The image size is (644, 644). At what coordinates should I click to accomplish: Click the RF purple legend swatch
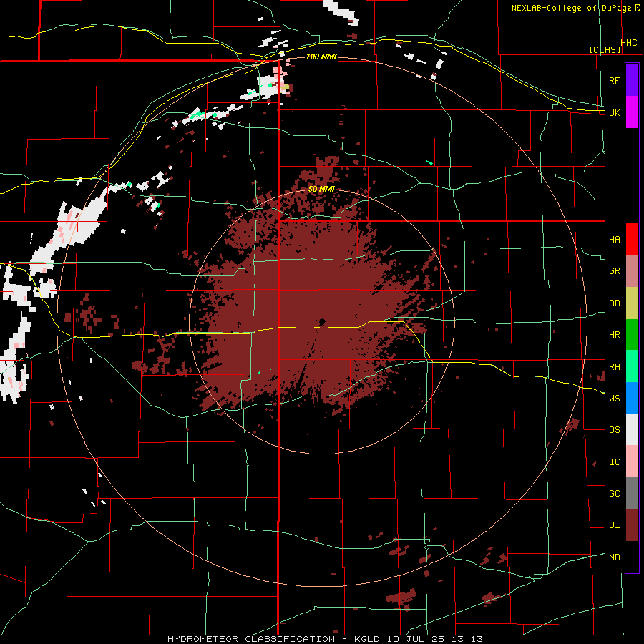coord(632,80)
